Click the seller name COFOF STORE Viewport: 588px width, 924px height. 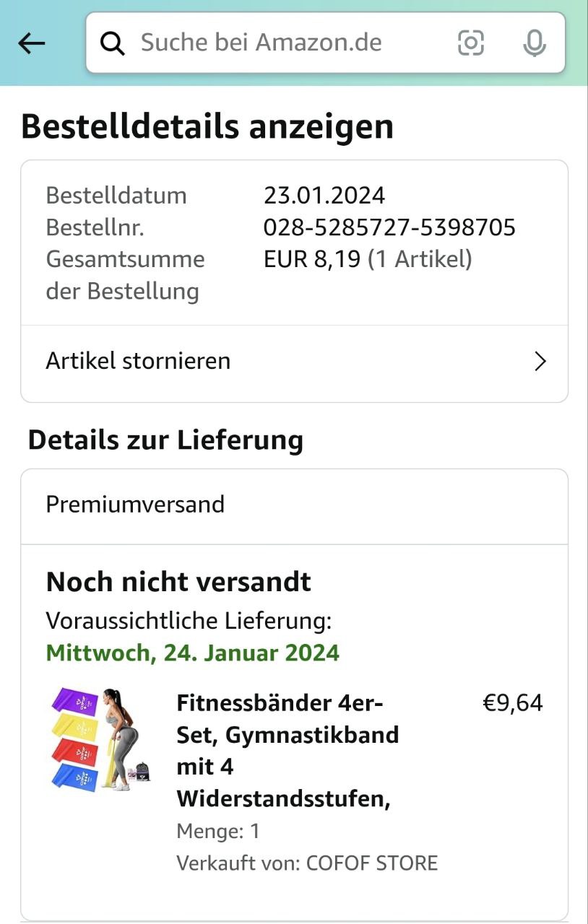(371, 863)
